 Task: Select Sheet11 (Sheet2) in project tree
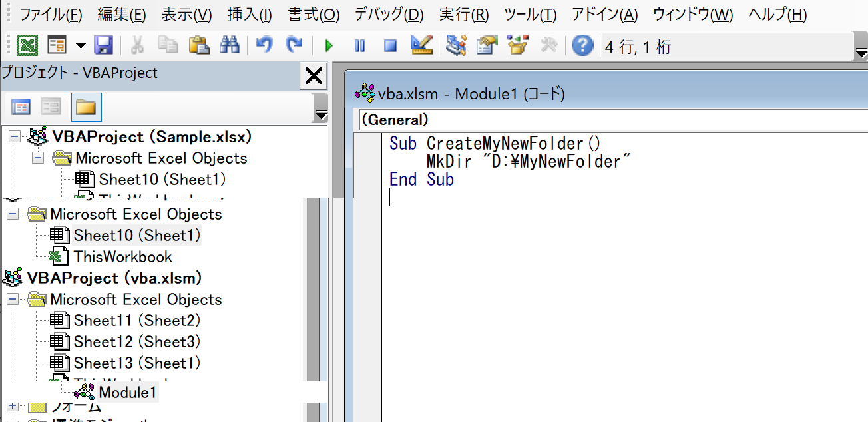(x=137, y=321)
